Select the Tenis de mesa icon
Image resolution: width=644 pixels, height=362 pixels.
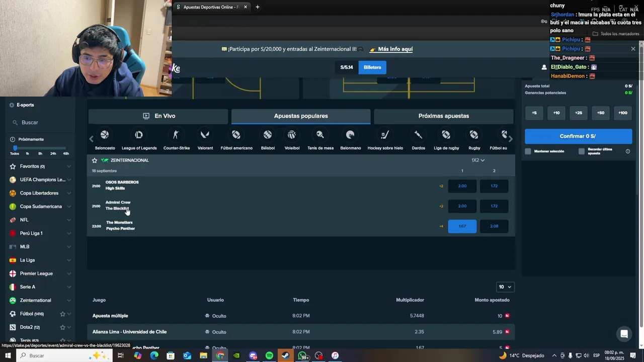(x=320, y=135)
